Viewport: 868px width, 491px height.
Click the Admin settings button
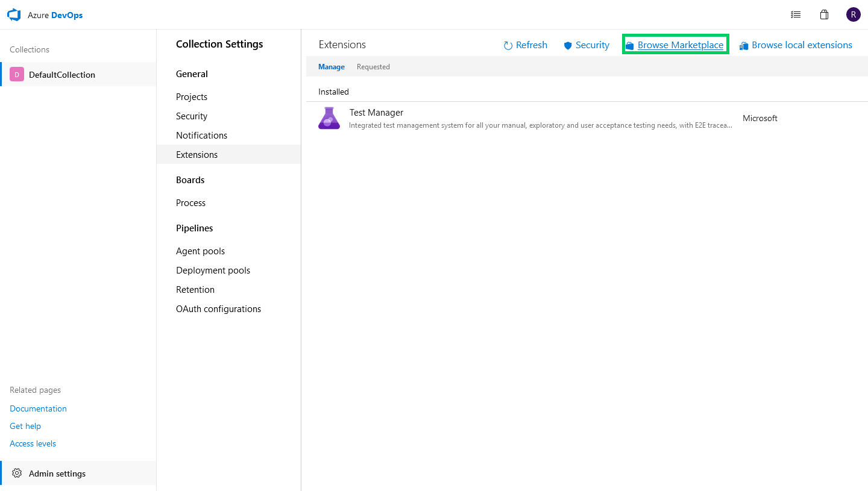click(78, 474)
